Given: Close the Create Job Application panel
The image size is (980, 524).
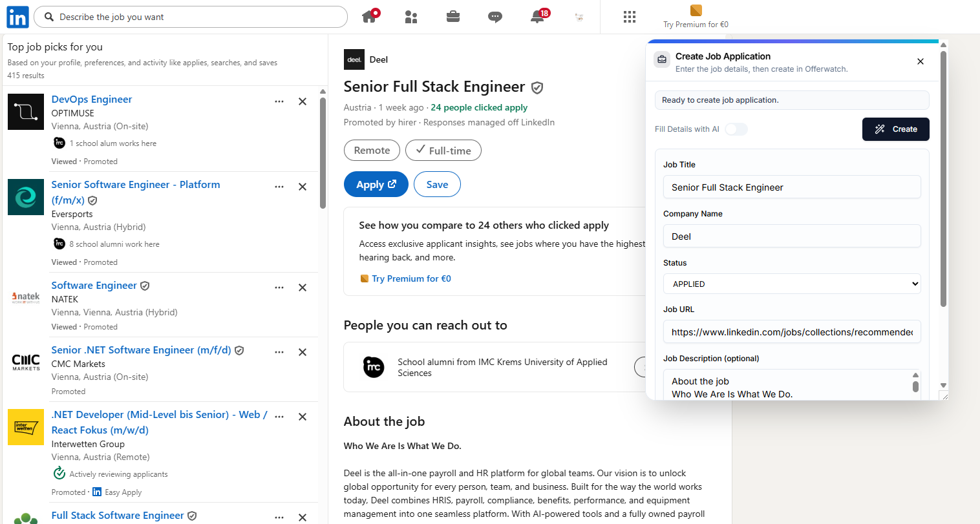Looking at the screenshot, I should (x=921, y=61).
